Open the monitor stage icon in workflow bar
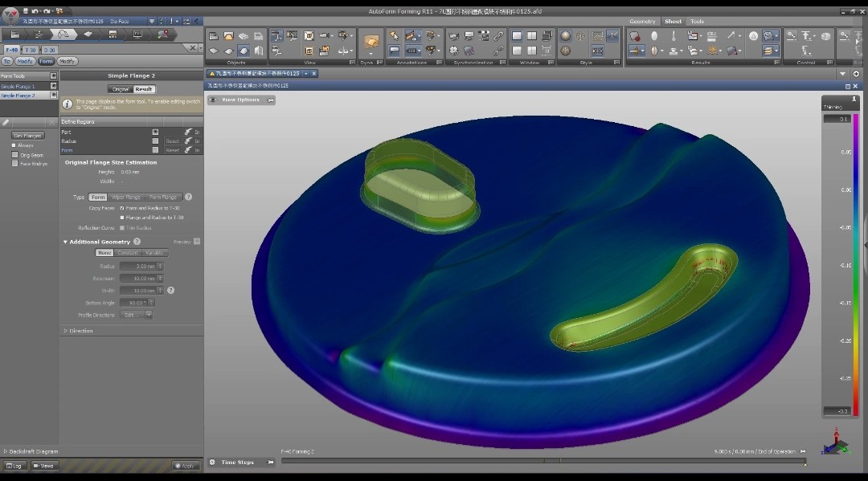This screenshot has height=481, width=868. [138, 35]
